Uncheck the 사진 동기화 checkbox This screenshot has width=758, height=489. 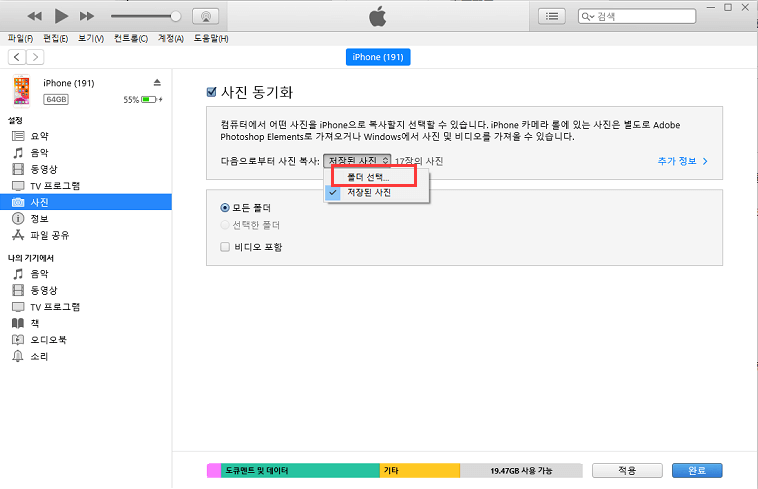point(211,92)
